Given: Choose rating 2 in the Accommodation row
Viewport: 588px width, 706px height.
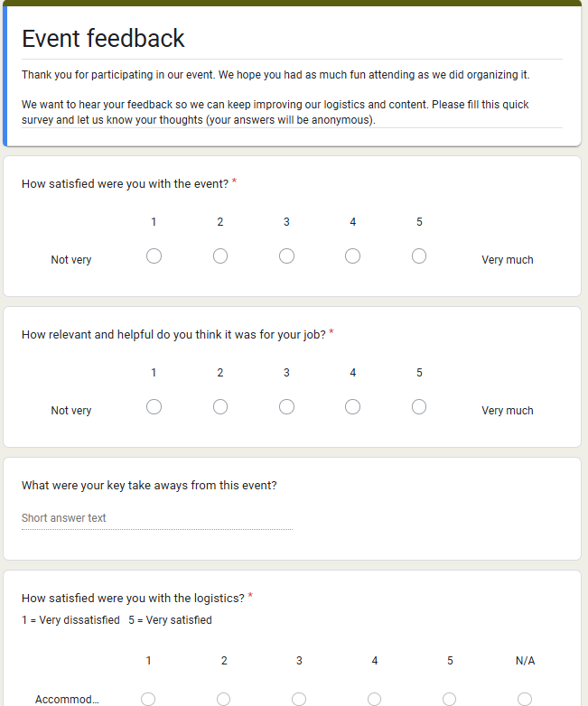Looking at the screenshot, I should coord(224,699).
